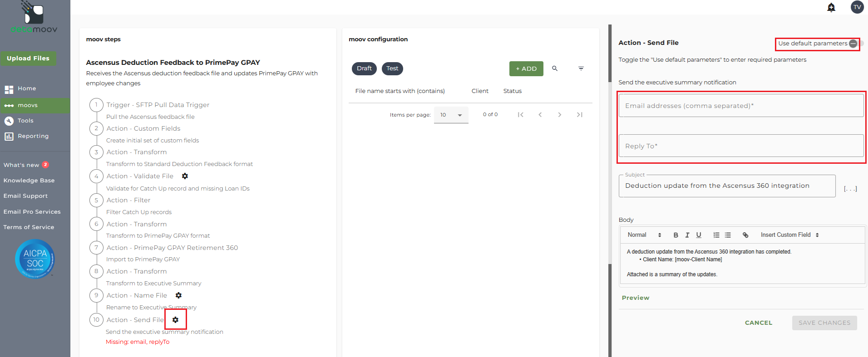
Task: Select step 6 Action - Transform
Action: 137,224
